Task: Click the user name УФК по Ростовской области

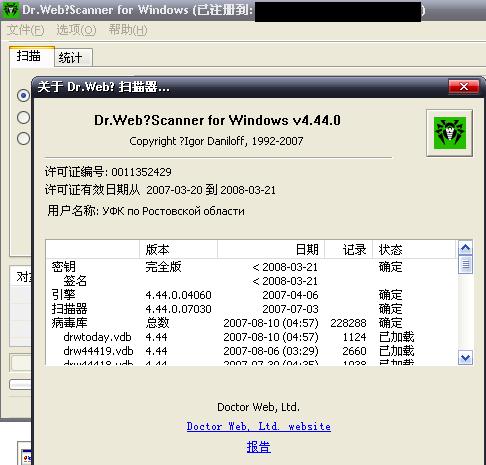Action: coord(173,211)
